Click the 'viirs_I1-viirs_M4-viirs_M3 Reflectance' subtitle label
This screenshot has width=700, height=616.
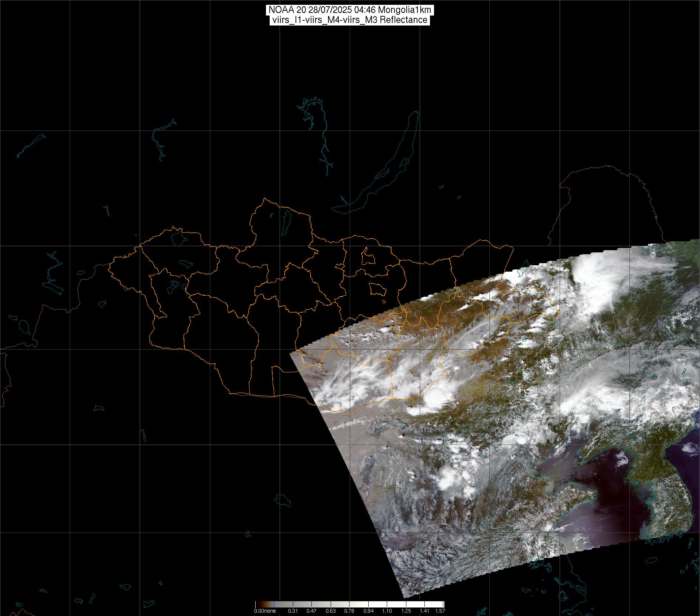tap(349, 20)
